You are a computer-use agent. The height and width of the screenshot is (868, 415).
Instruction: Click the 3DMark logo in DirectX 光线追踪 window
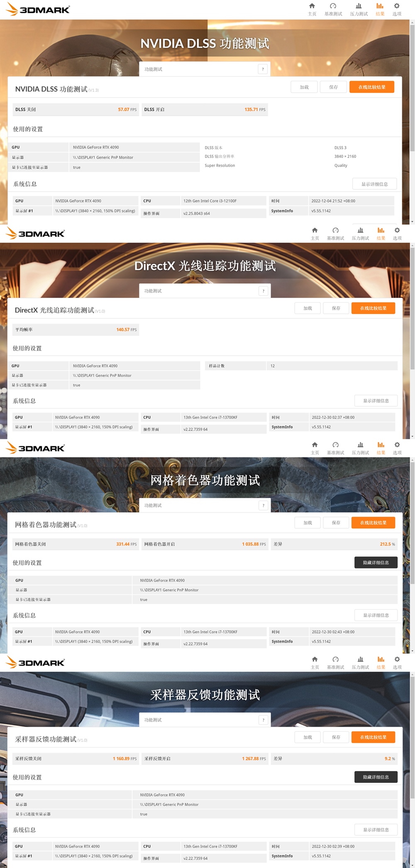[35, 234]
